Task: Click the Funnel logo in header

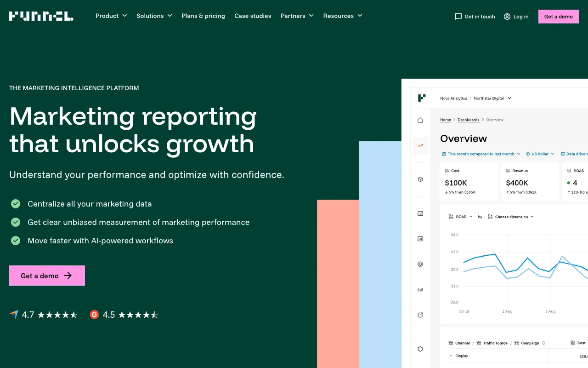Action: click(41, 16)
